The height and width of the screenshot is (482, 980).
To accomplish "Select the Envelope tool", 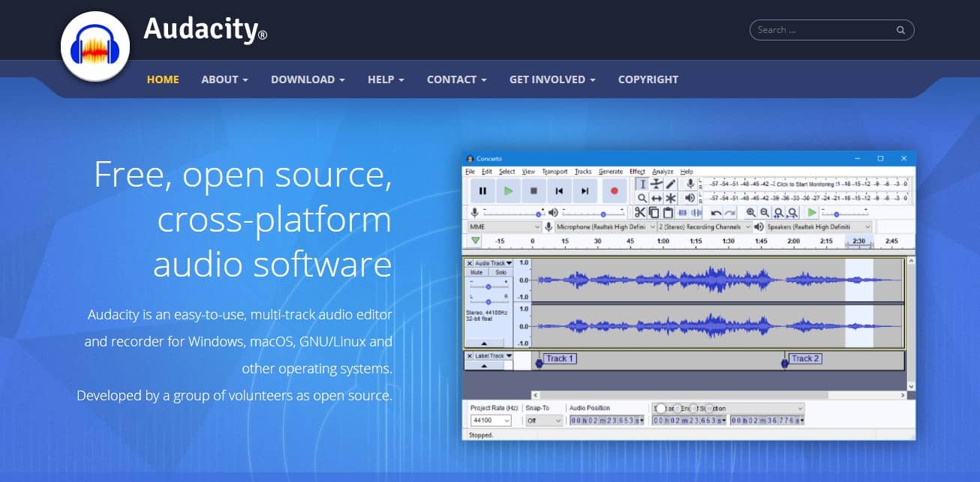I will point(657,184).
